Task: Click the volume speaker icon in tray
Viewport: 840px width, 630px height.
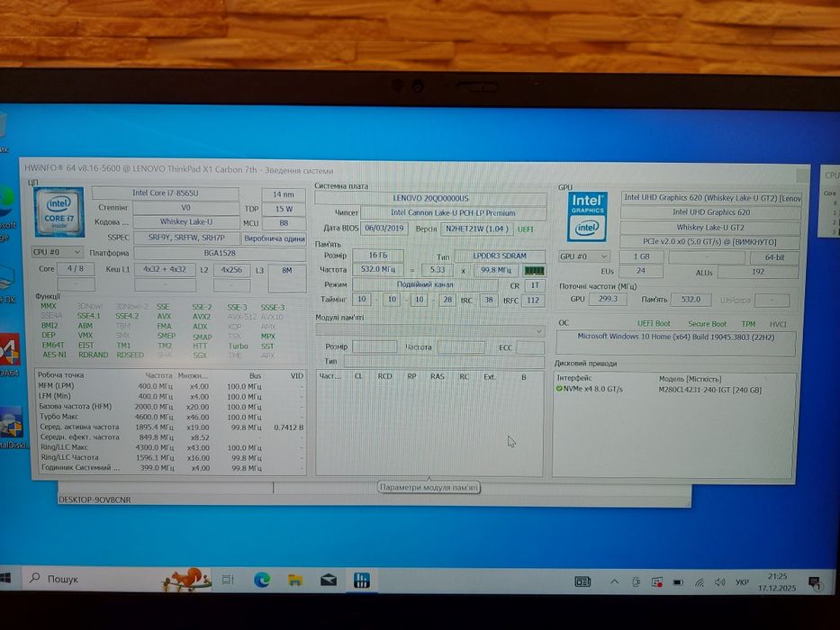Action: [719, 581]
